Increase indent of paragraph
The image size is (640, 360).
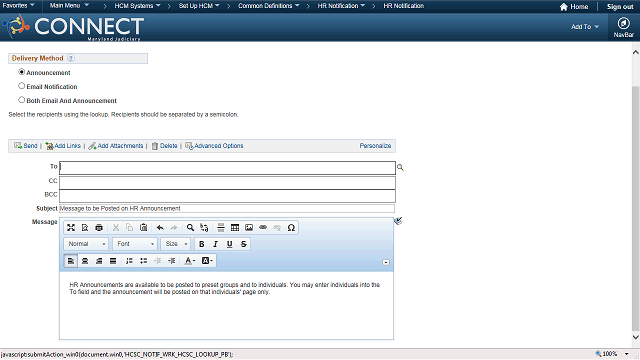point(172,261)
